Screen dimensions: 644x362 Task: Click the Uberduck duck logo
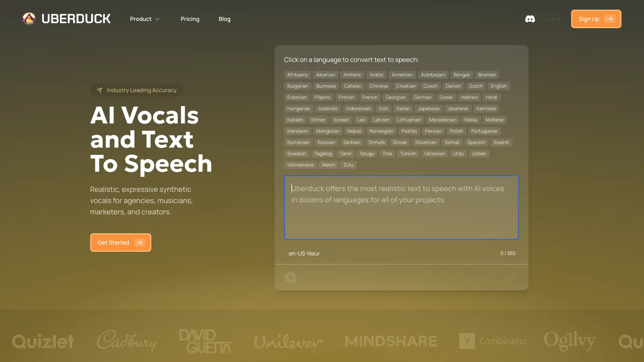point(29,18)
